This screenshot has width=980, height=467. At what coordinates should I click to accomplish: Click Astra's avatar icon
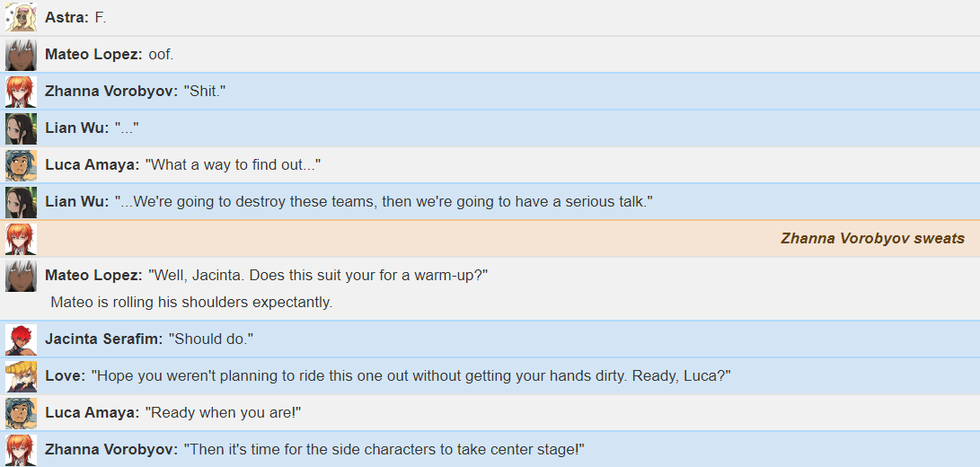coord(22,17)
